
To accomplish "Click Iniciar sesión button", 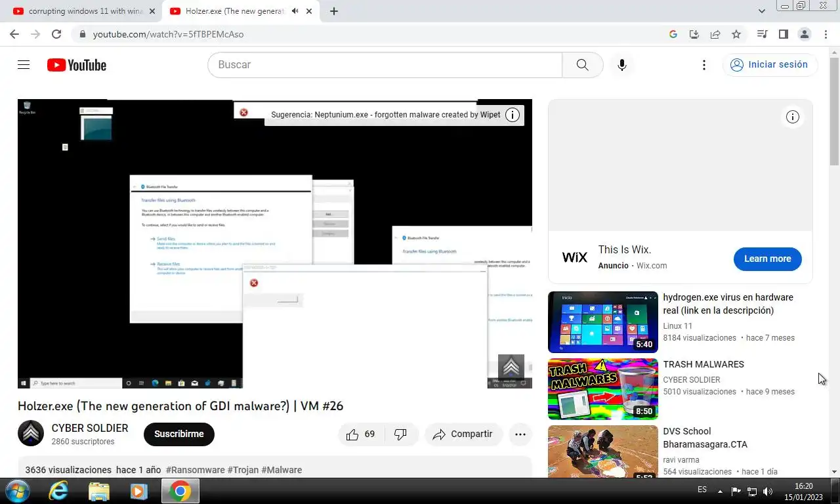I will [x=770, y=64].
